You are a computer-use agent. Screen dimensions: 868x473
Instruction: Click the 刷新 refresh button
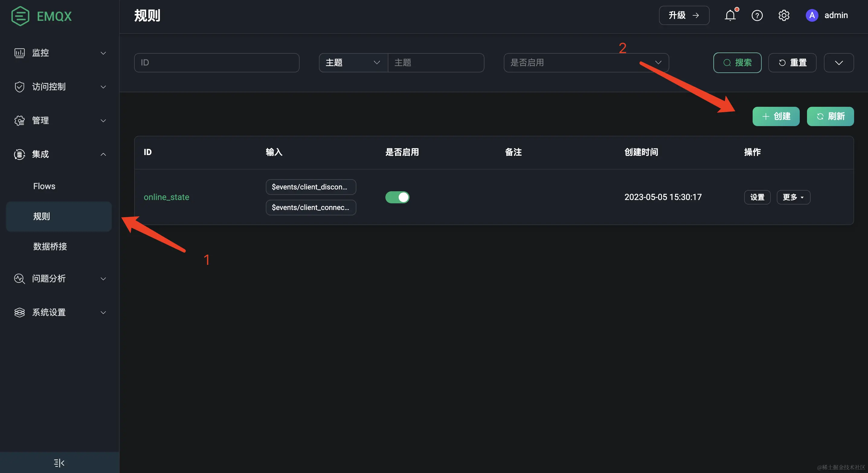[830, 116]
